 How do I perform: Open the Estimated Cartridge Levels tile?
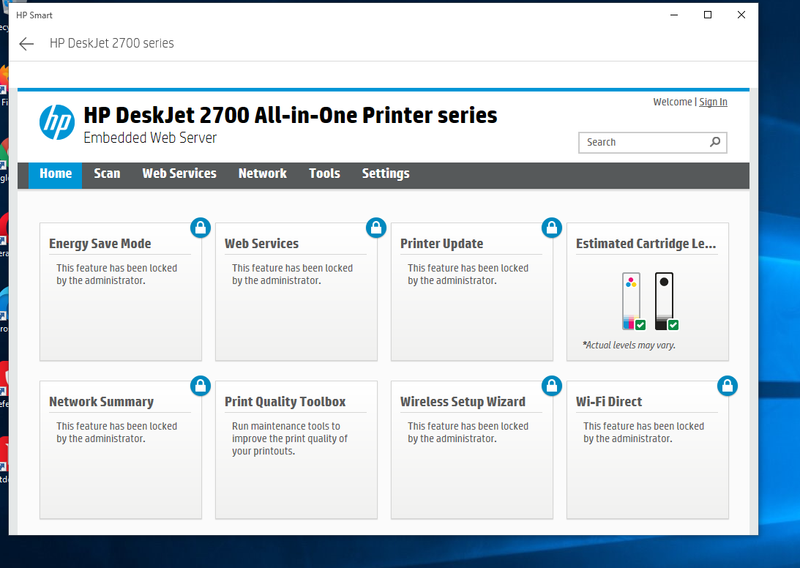coord(647,292)
